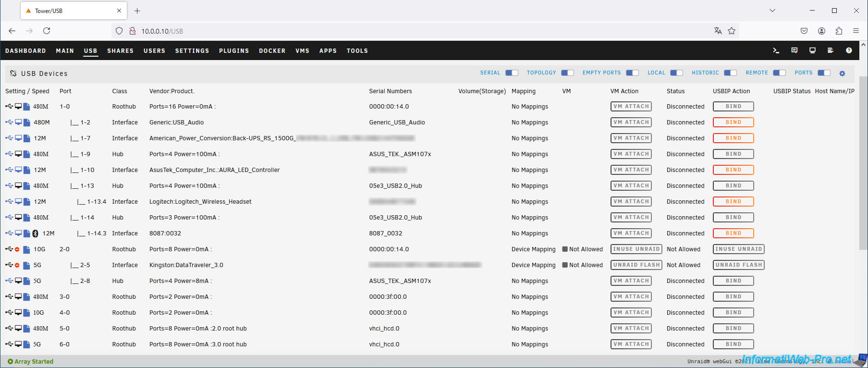Expand the browser tab list chevron

coord(772,11)
